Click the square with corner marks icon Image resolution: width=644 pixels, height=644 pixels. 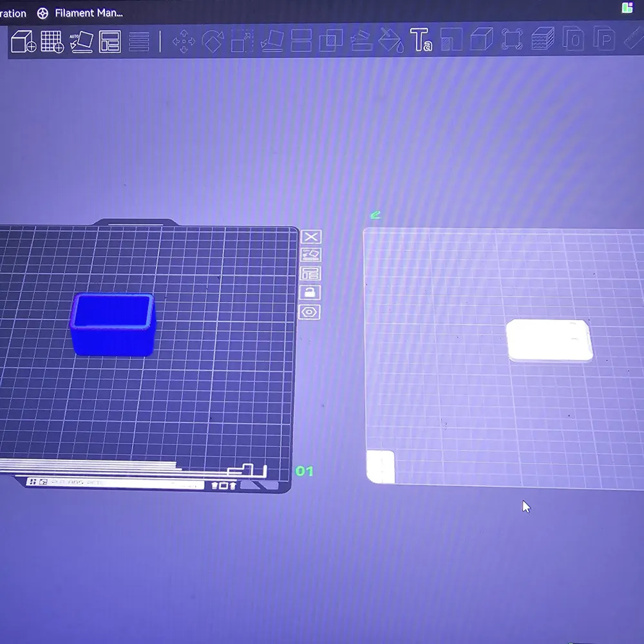pos(512,39)
